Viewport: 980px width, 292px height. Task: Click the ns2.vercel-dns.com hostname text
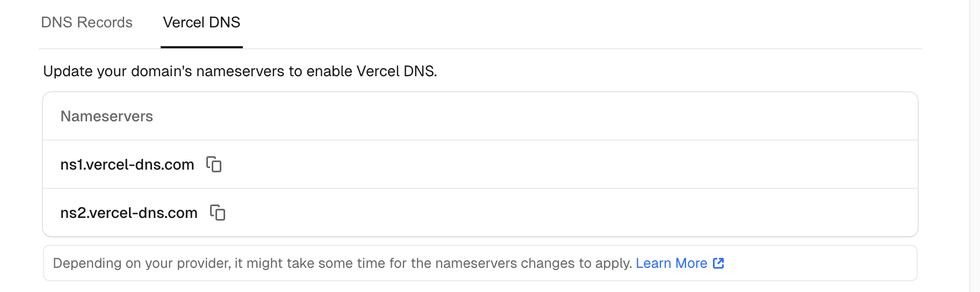click(x=129, y=213)
